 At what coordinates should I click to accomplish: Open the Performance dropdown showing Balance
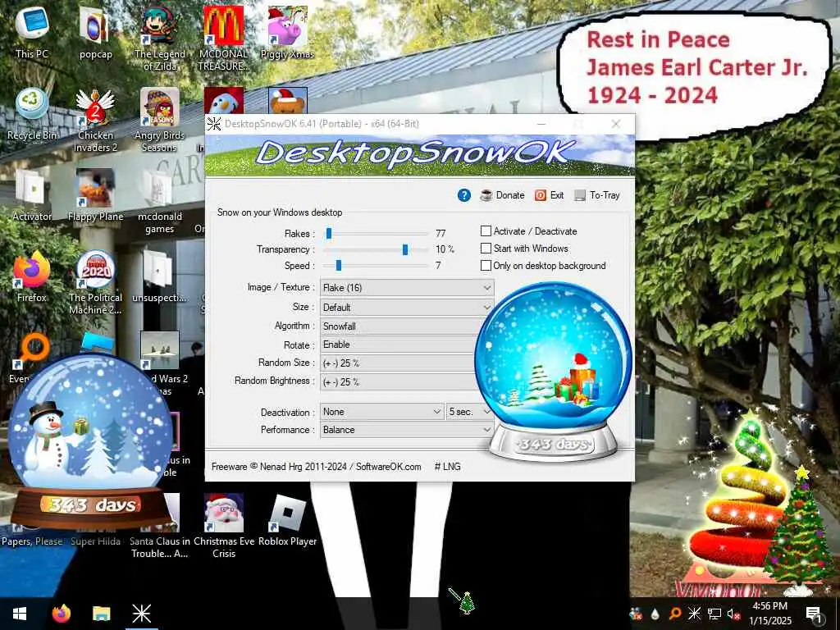tap(407, 430)
